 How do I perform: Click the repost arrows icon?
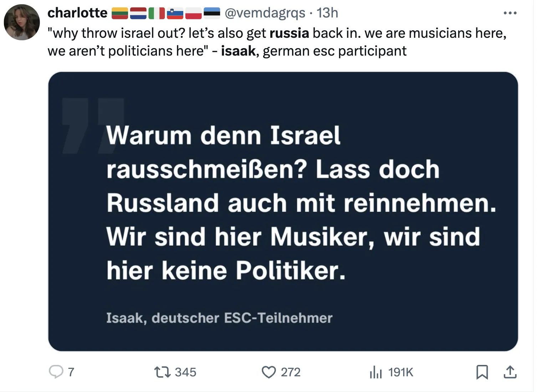(162, 372)
